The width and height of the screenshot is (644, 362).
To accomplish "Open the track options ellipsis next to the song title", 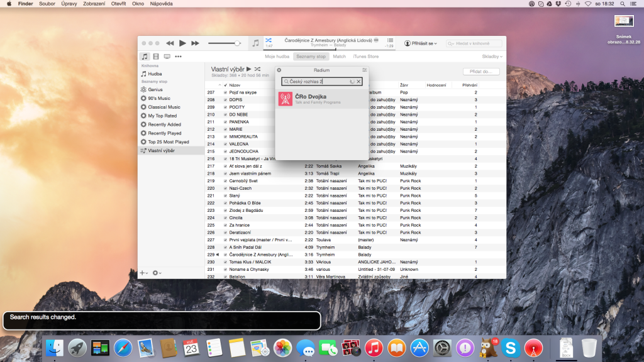I will point(376,40).
